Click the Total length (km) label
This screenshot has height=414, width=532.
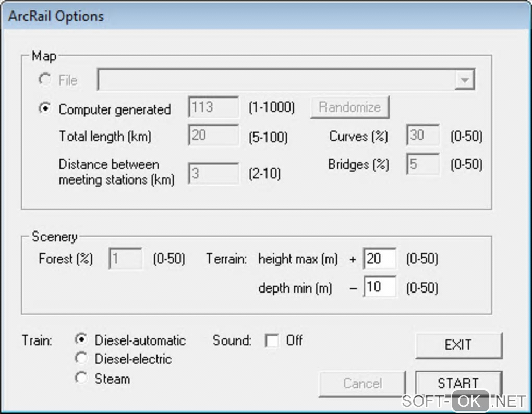pyautogui.click(x=105, y=136)
